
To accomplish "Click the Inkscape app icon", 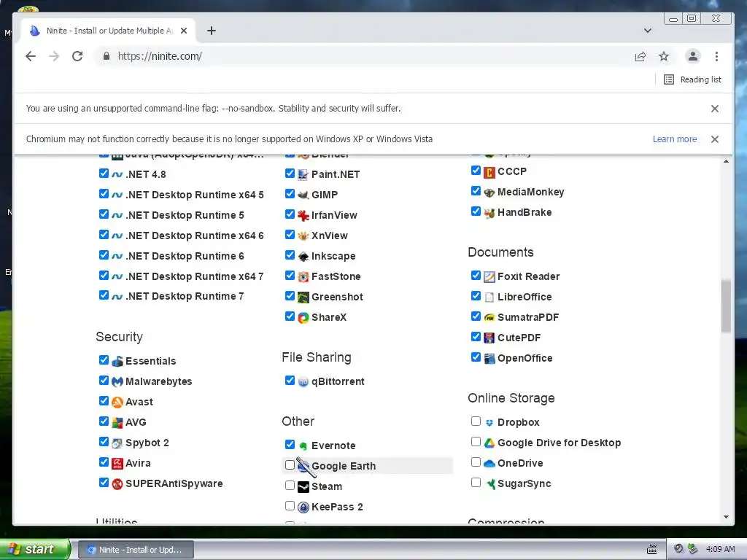I will click(303, 257).
